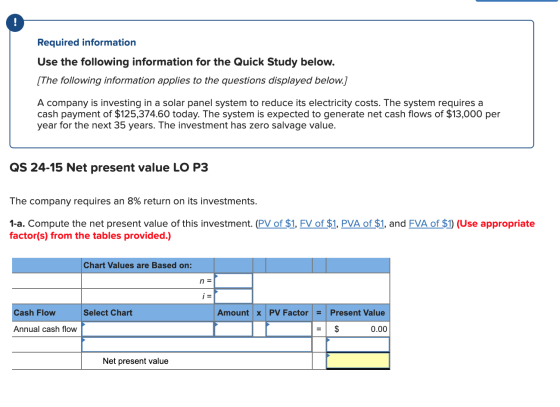560x407 pixels.
Task: Click the present value field below $ 0.00
Action: click(x=358, y=345)
